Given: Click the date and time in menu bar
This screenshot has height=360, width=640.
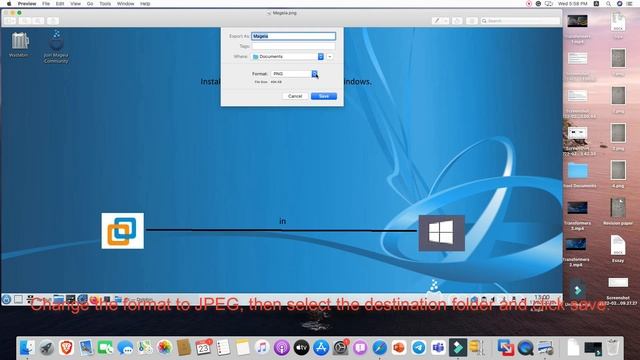Looking at the screenshot, I should (x=573, y=3).
